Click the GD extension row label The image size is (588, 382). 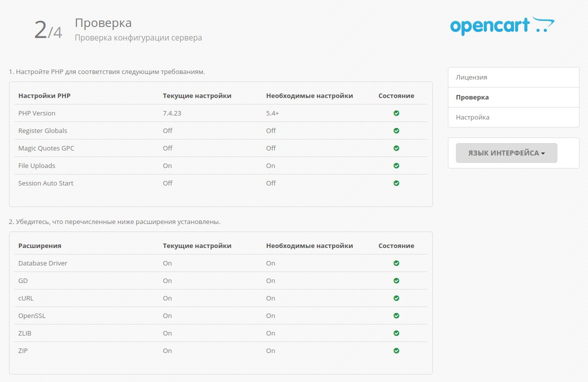point(23,280)
